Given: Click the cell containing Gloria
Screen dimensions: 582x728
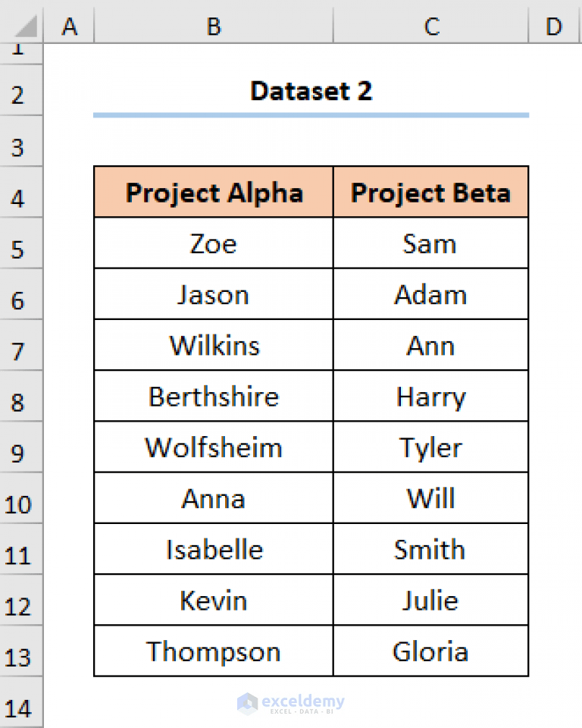Looking at the screenshot, I should point(430,651).
